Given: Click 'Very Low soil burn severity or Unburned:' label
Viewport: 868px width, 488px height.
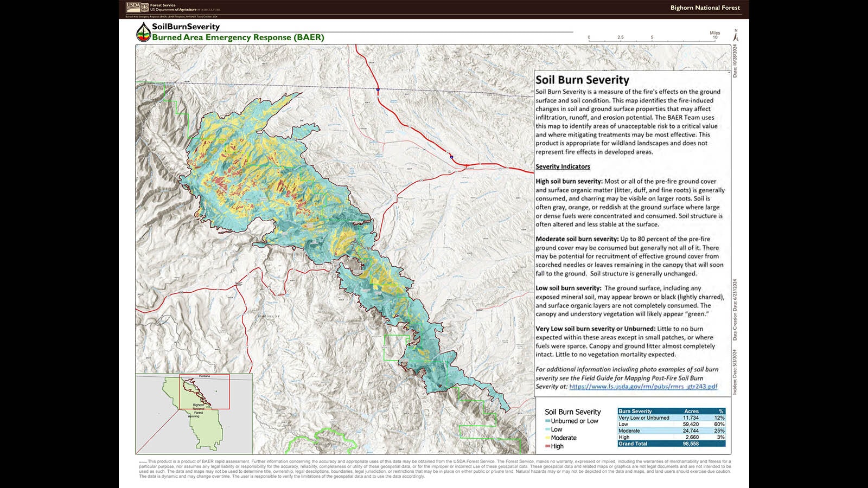Looking at the screenshot, I should click(595, 329).
